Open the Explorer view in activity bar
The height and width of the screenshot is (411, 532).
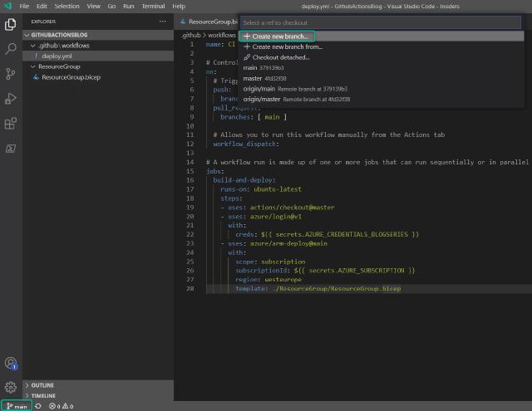11,24
